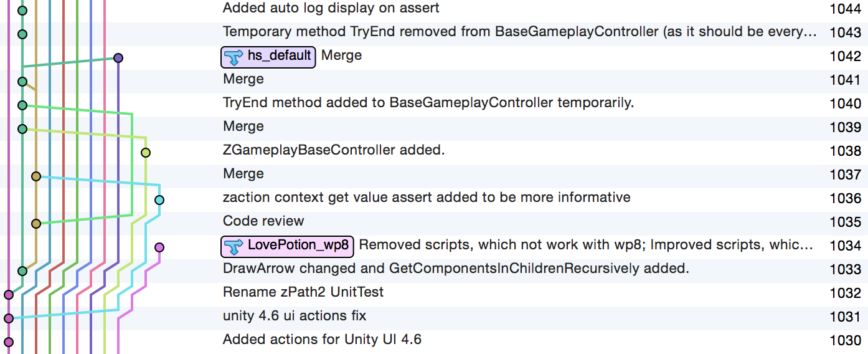Select the 'Code review' commit row
Viewport: 868px width, 354px height.
tap(263, 221)
